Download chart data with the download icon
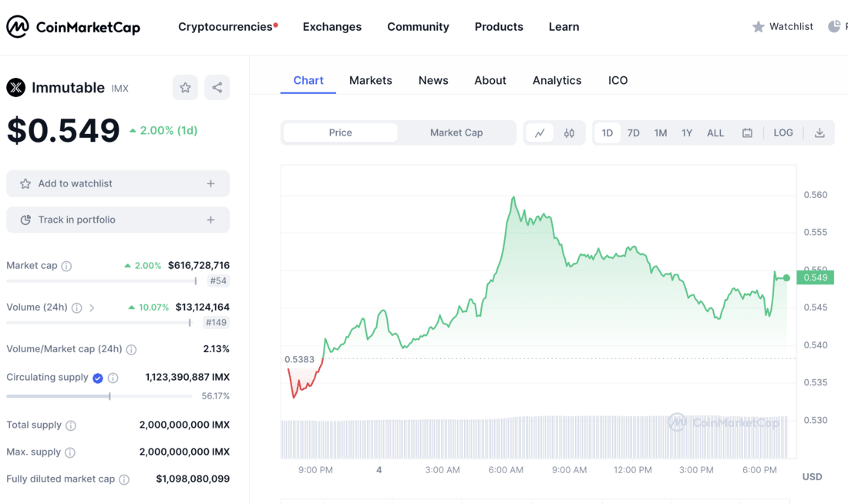This screenshot has height=504, width=848. click(x=819, y=133)
